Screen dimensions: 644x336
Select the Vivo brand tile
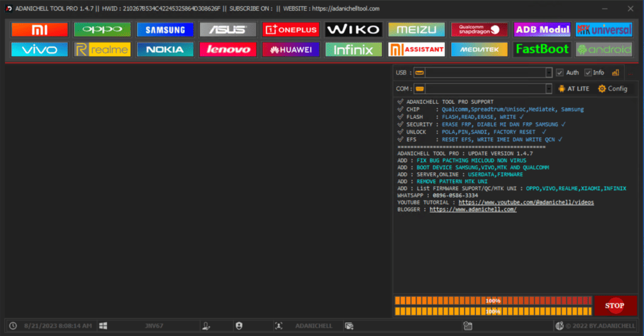pos(40,50)
